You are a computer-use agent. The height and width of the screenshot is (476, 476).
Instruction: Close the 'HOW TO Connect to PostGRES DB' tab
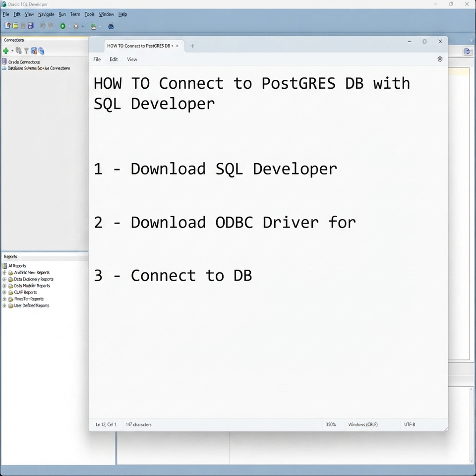click(x=178, y=46)
